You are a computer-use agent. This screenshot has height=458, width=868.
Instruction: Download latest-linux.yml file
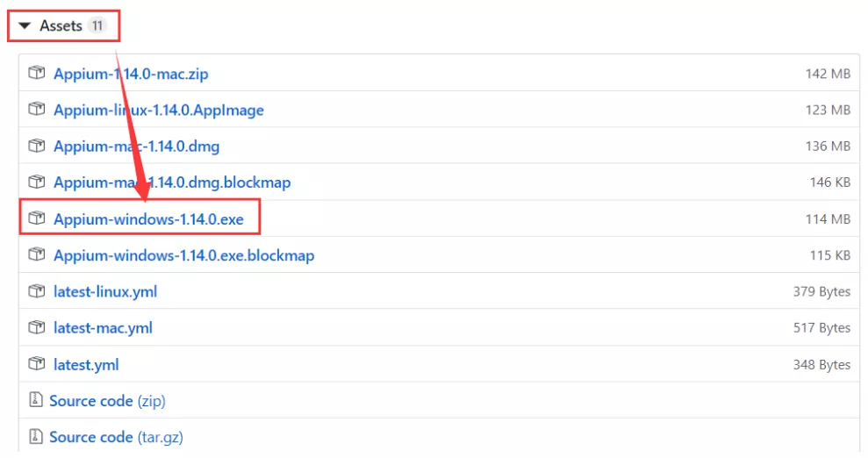click(x=105, y=291)
